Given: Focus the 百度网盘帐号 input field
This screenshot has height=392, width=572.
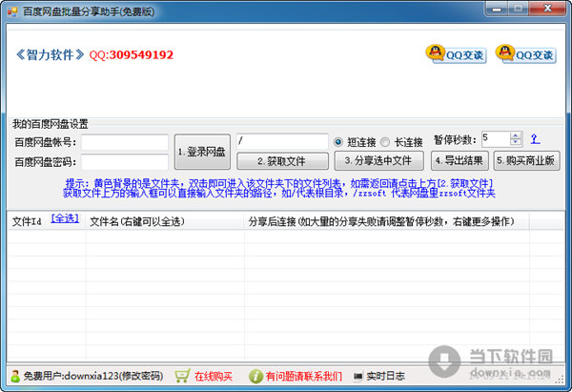Looking at the screenshot, I should click(125, 142).
